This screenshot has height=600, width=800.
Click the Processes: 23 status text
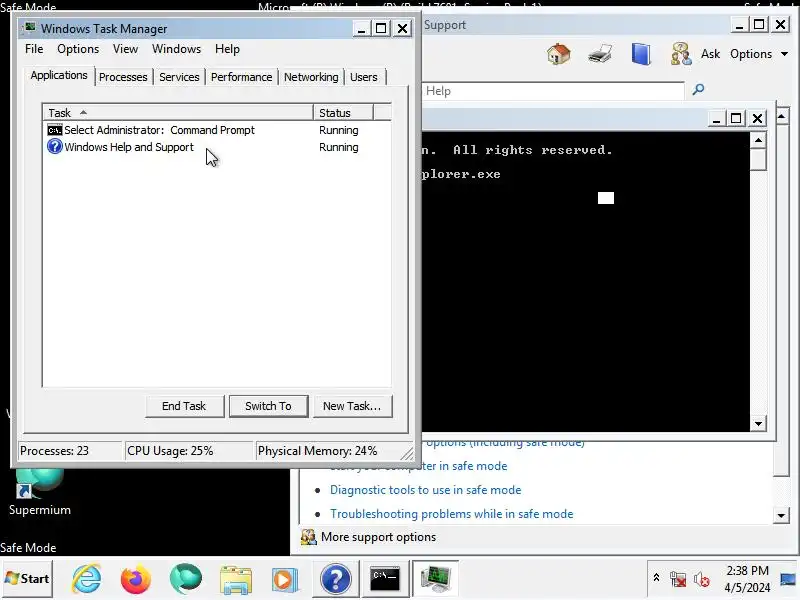pyautogui.click(x=54, y=451)
